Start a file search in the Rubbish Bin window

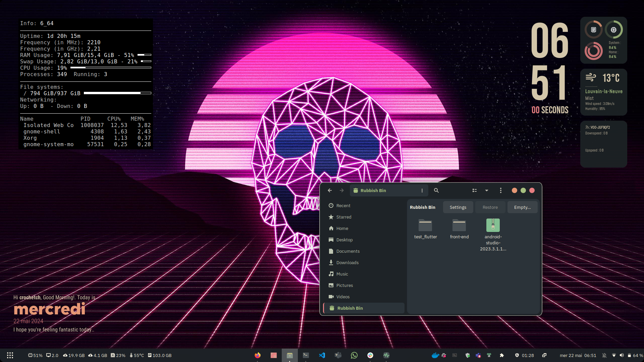point(436,190)
